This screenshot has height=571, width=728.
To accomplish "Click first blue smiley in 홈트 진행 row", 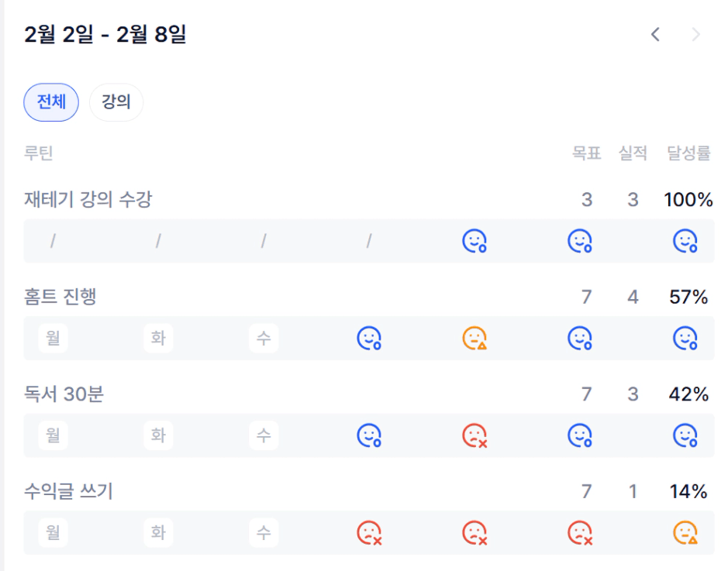I will 369,339.
